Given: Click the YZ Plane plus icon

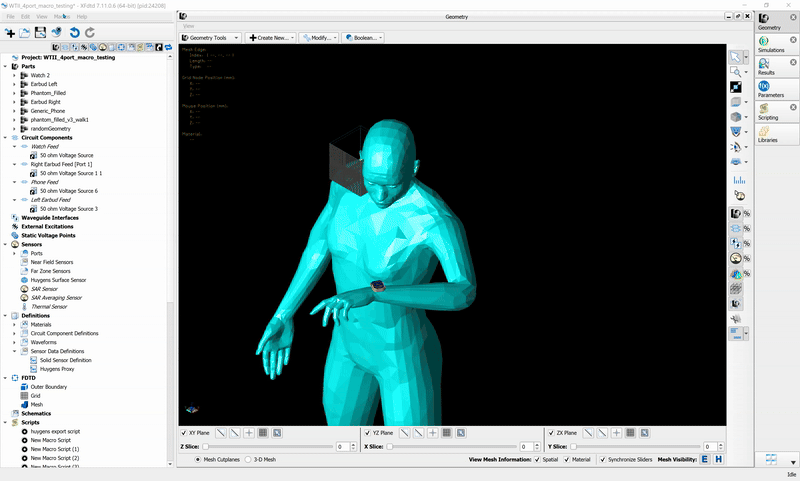Looking at the screenshot, I should (433, 433).
